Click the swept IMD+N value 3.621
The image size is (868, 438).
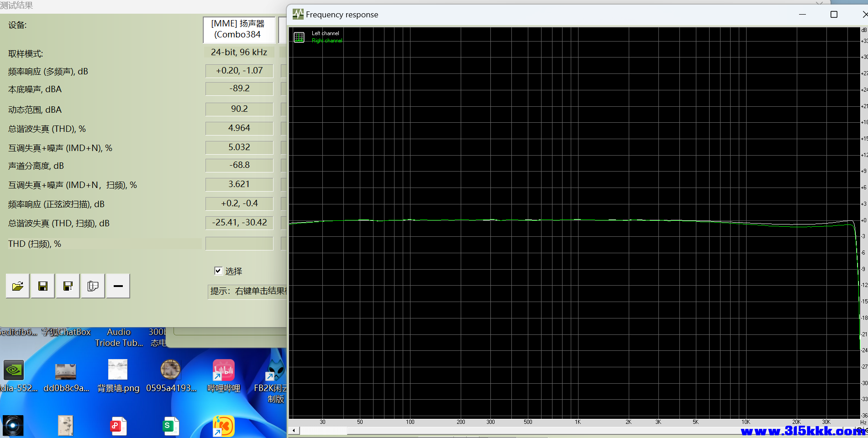tap(239, 184)
